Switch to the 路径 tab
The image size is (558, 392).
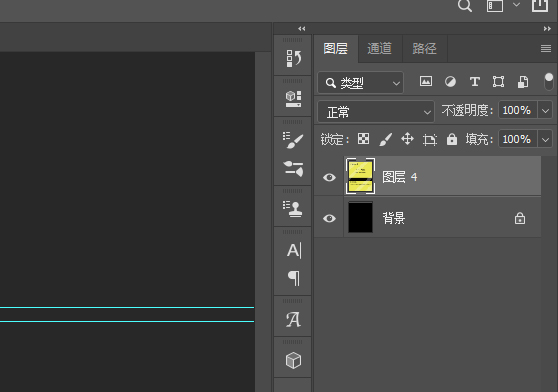[x=424, y=48]
